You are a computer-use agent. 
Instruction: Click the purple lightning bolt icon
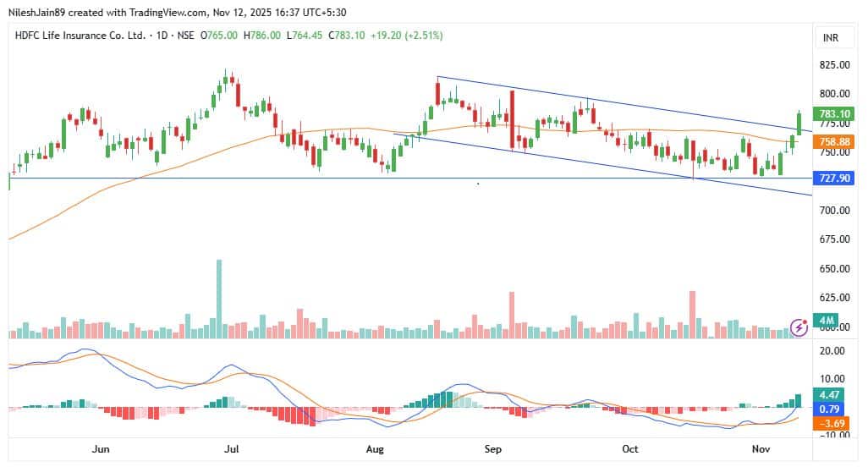pyautogui.click(x=797, y=327)
